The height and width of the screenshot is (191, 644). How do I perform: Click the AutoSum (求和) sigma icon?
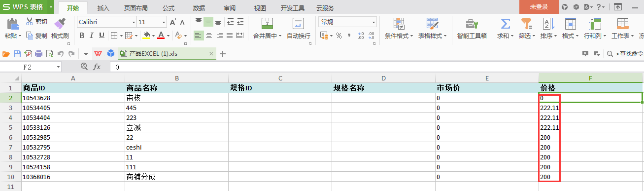pyautogui.click(x=505, y=23)
